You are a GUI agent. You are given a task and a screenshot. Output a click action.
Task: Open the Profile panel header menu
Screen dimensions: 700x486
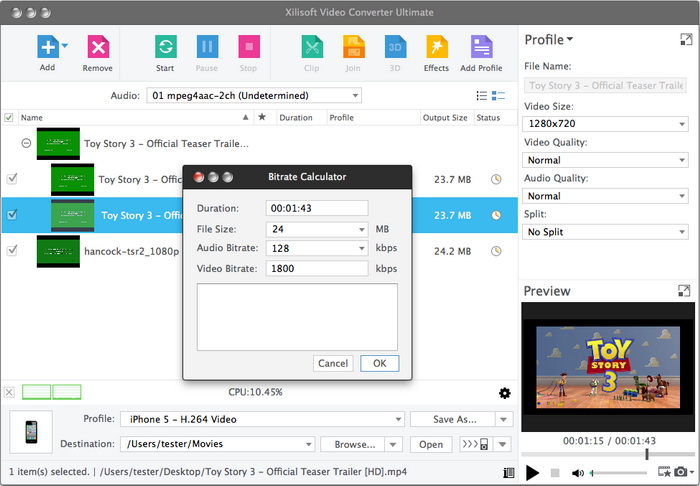[549, 40]
